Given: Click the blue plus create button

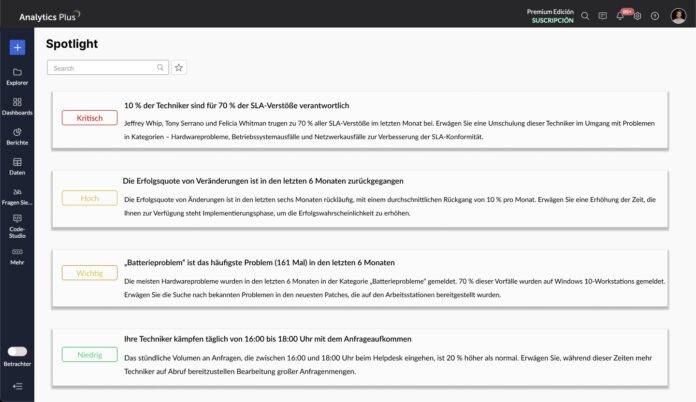Looking at the screenshot, I should 17,47.
